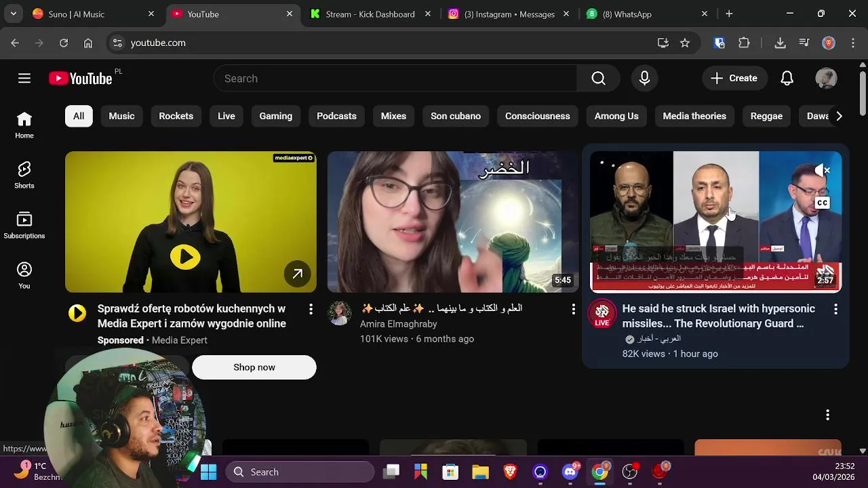This screenshot has height=488, width=868.
Task: Open a new browser tab
Action: tap(729, 14)
